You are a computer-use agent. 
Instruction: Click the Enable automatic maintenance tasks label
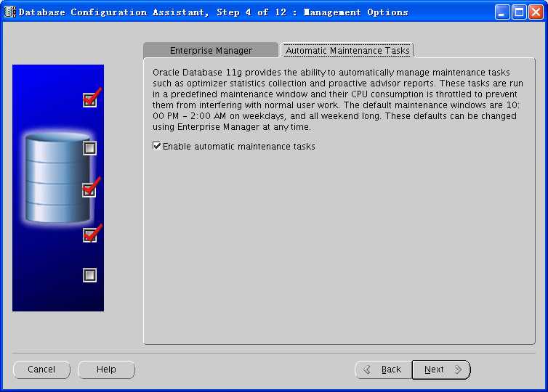coord(239,146)
